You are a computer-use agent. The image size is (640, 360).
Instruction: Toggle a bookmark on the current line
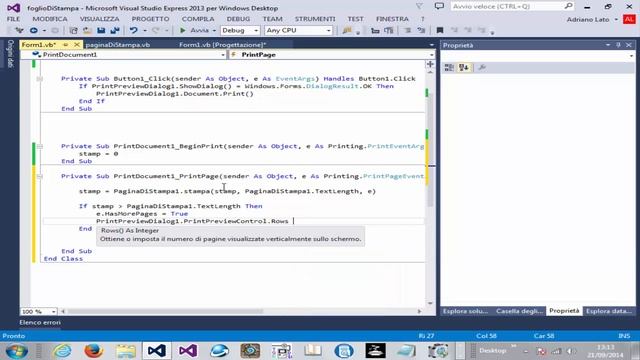[x=440, y=31]
